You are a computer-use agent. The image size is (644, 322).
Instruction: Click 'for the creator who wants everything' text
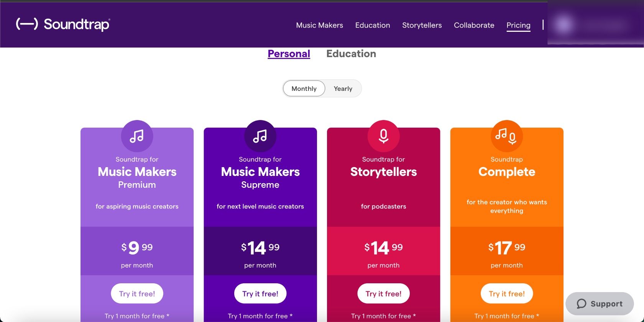[x=507, y=206]
